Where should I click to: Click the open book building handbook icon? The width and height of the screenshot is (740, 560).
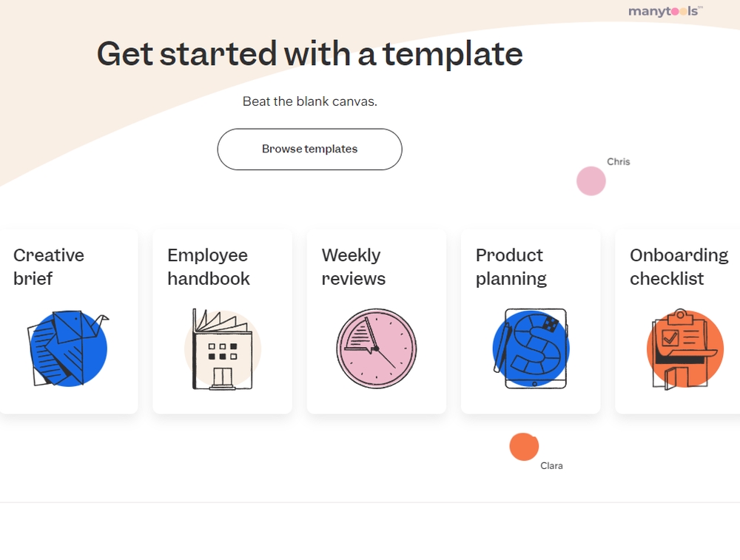click(x=222, y=349)
